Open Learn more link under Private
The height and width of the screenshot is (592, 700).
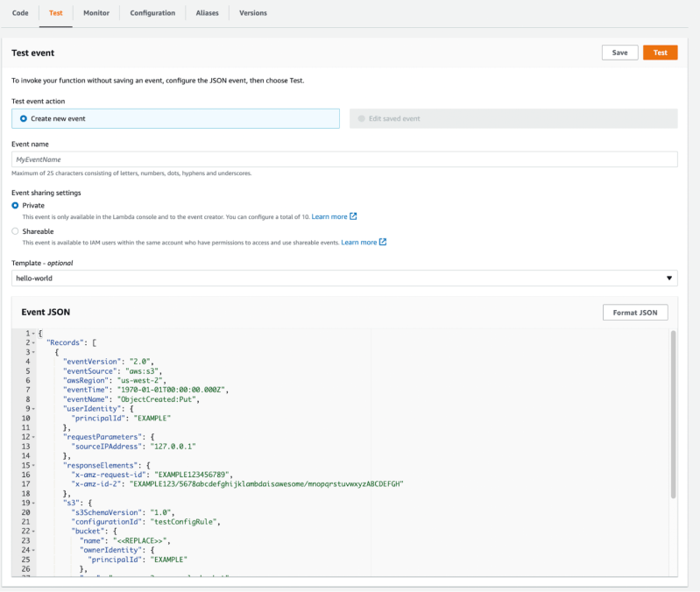click(x=329, y=217)
